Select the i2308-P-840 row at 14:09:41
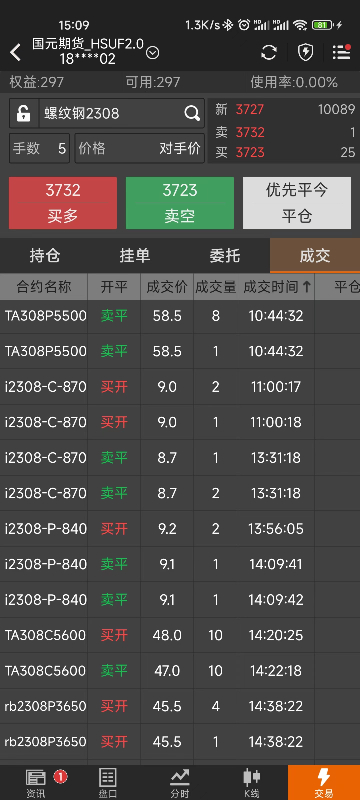This screenshot has width=360, height=800. point(180,564)
